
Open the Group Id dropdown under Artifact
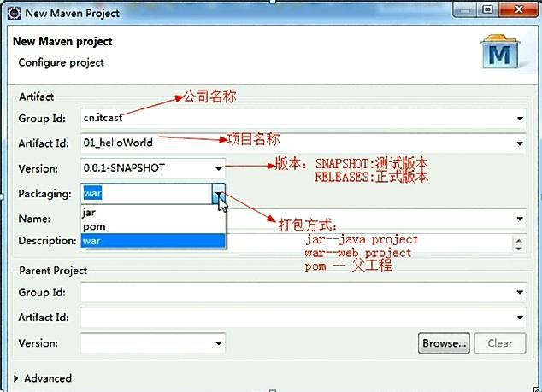coord(520,119)
